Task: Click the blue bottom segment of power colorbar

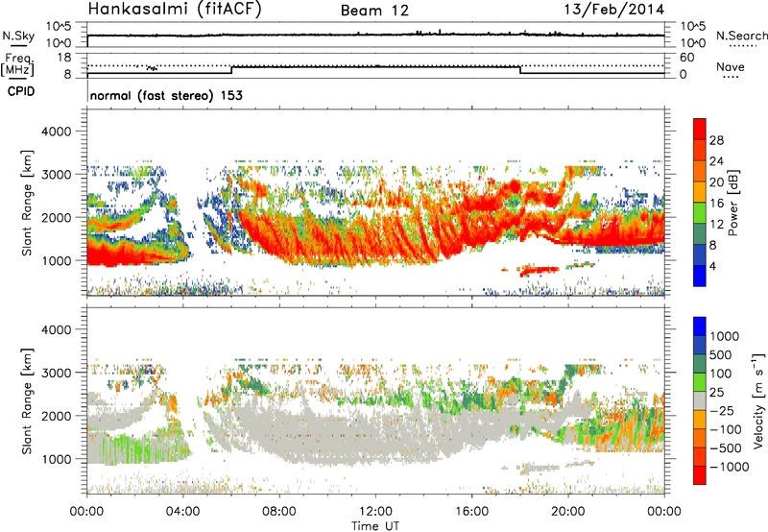Action: coord(700,276)
